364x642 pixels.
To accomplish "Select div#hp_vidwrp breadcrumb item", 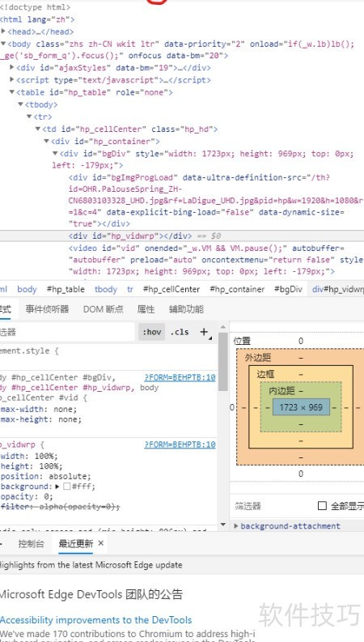I will tap(338, 289).
